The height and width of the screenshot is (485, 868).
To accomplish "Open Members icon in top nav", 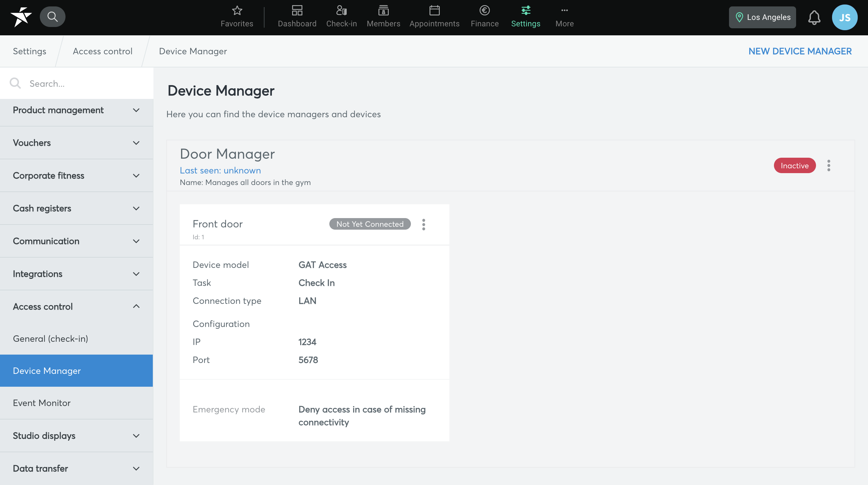I will point(384,11).
